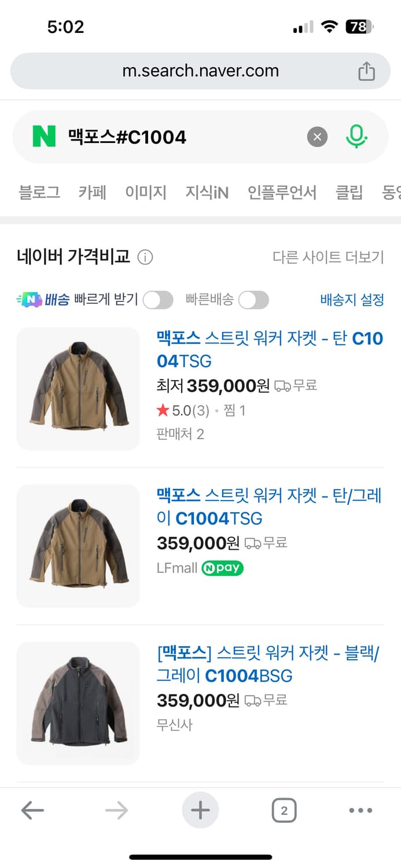401x868 pixels.
Task: Turn on the 빠른배송 toggle
Action: click(x=253, y=300)
